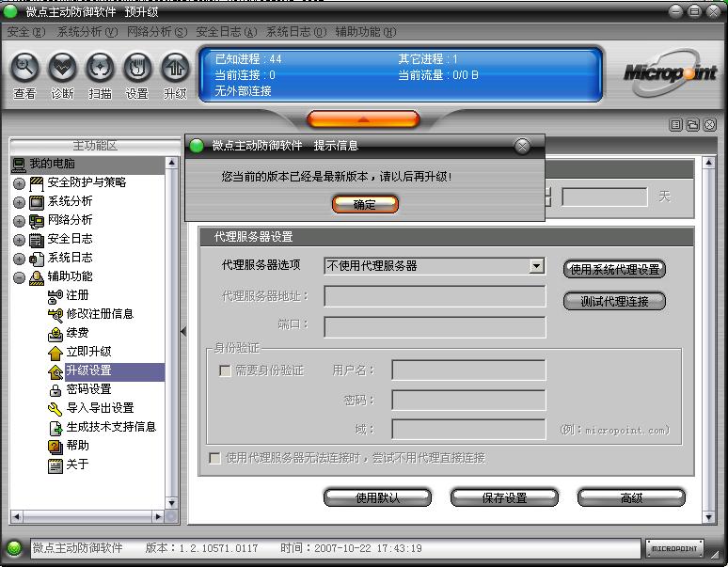Click the 安全防护与策略 tree icon
Image resolution: width=728 pixels, height=567 pixels.
click(37, 183)
